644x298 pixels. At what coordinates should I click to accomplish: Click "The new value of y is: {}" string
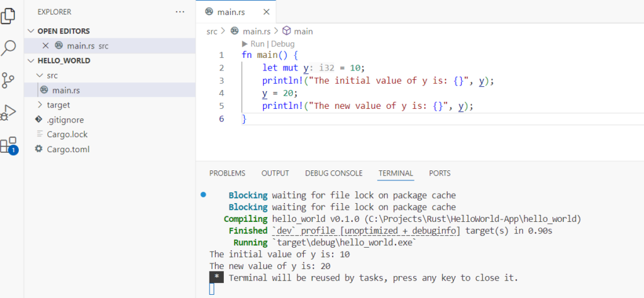click(378, 106)
